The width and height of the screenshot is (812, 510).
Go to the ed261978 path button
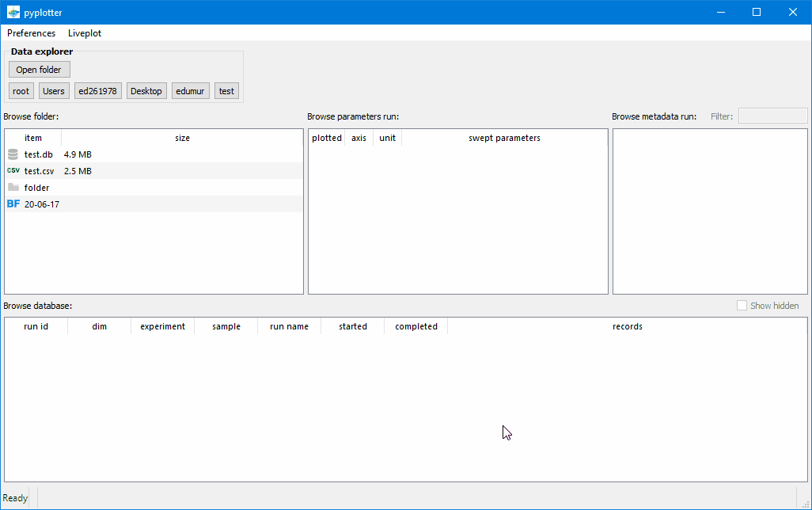tap(98, 91)
